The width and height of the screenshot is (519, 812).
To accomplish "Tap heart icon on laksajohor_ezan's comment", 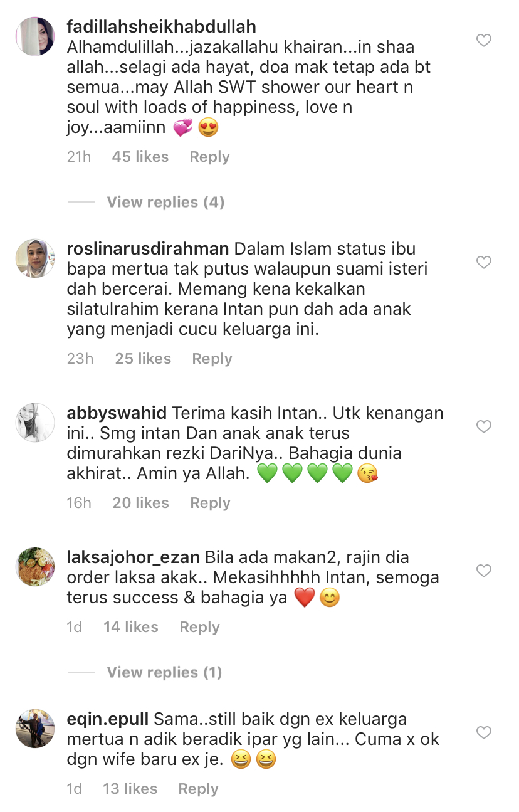I will [483, 571].
